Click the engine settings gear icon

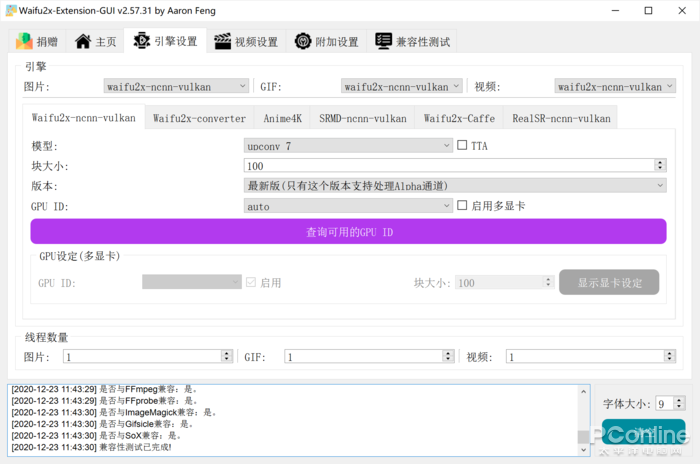(142, 41)
